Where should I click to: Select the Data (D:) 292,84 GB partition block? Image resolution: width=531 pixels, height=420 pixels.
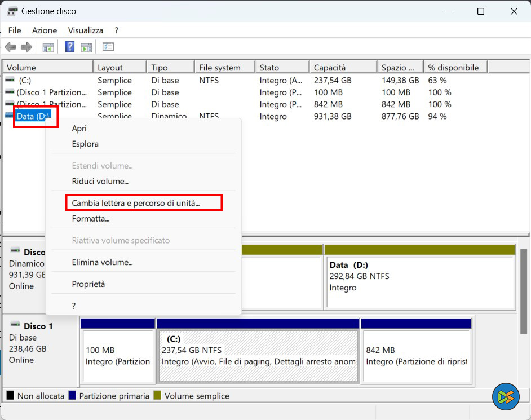click(420, 282)
